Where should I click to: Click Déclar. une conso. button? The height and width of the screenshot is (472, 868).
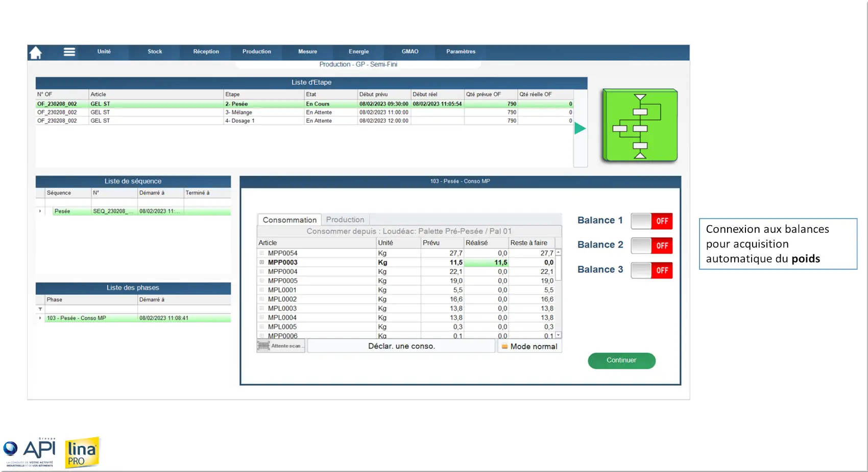tap(401, 346)
